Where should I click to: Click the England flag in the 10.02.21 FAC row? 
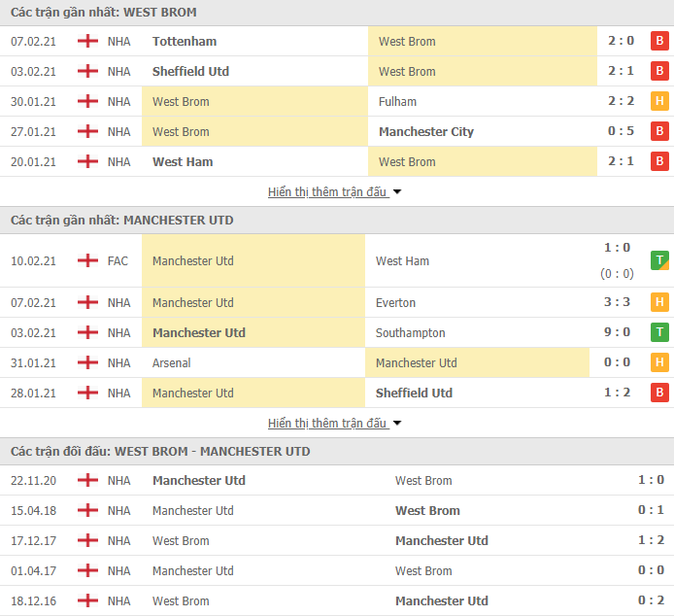pos(87,260)
